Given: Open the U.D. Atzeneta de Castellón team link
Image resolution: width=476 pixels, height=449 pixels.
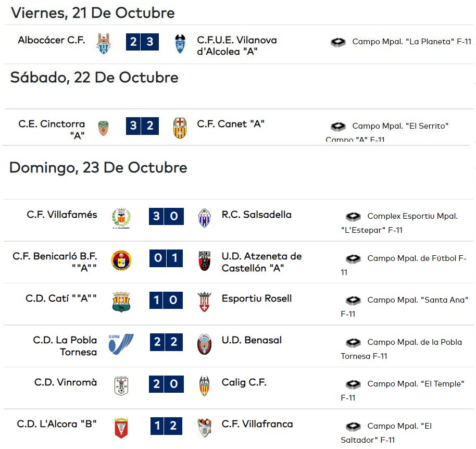Looking at the screenshot, I should tap(261, 263).
